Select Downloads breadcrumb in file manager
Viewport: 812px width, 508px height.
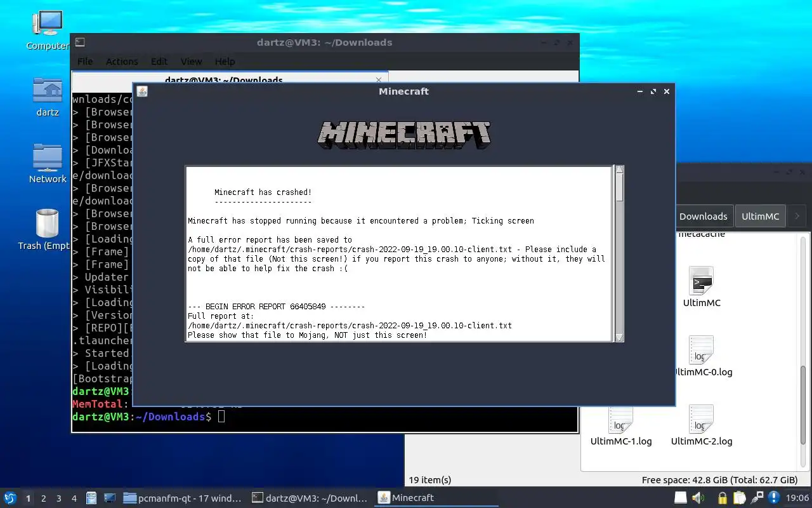[703, 216]
